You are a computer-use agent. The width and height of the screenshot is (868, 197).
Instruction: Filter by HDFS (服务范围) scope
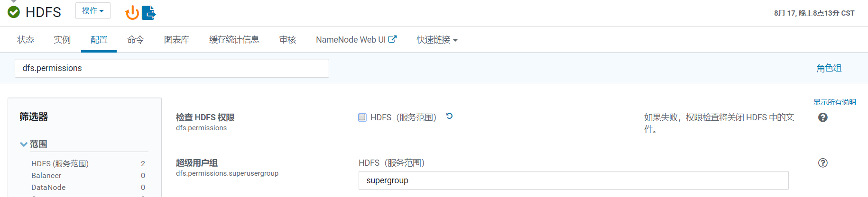(x=60, y=163)
